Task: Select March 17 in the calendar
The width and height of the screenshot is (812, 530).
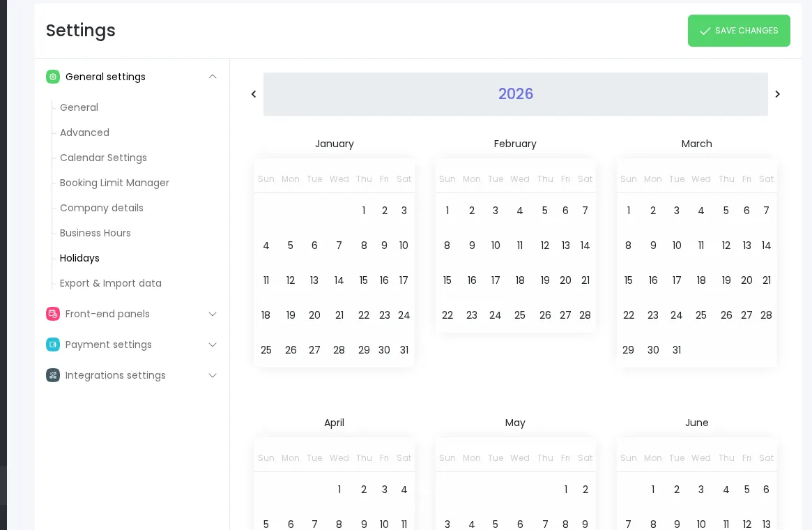Action: [676, 280]
